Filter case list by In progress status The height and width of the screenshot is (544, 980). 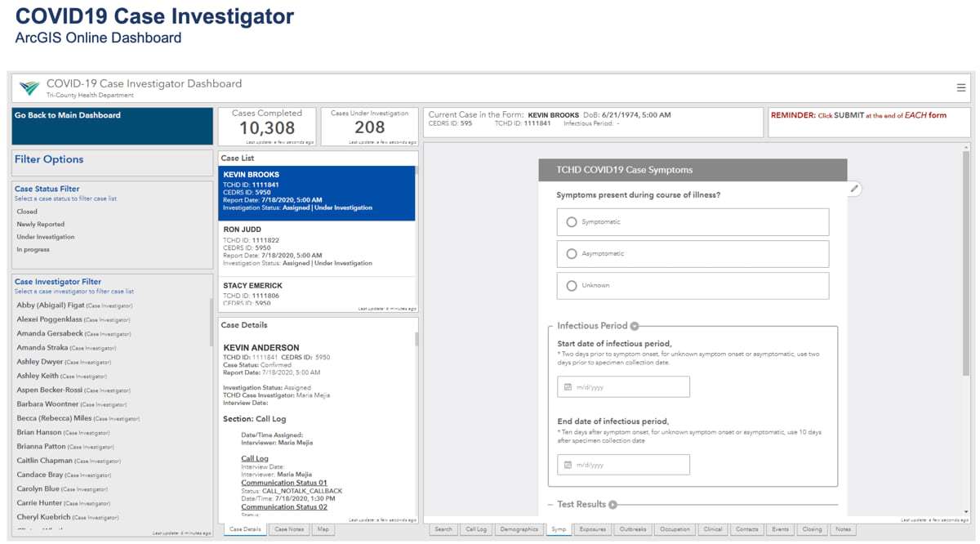pyautogui.click(x=33, y=250)
